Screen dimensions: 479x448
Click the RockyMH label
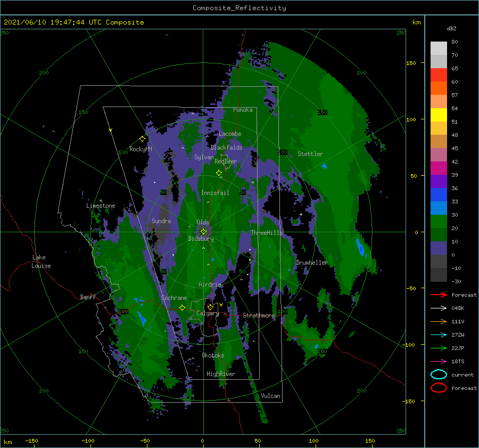pyautogui.click(x=141, y=149)
